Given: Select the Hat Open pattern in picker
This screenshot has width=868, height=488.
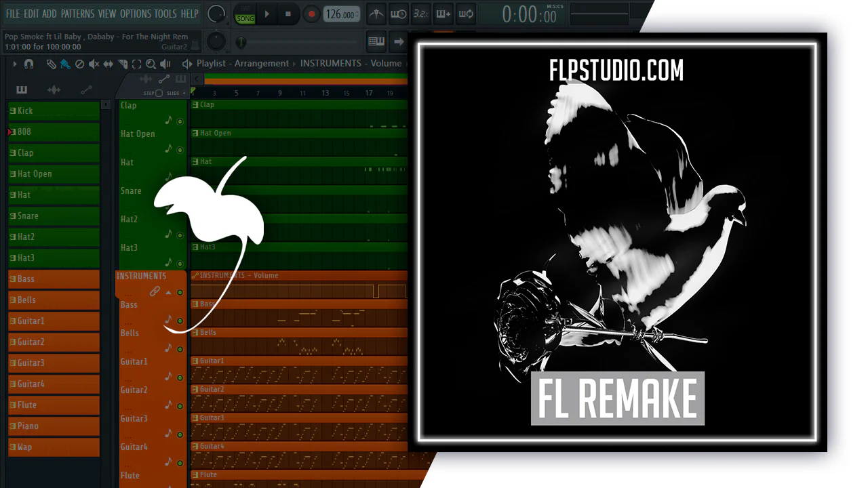Looking at the screenshot, I should click(54, 174).
